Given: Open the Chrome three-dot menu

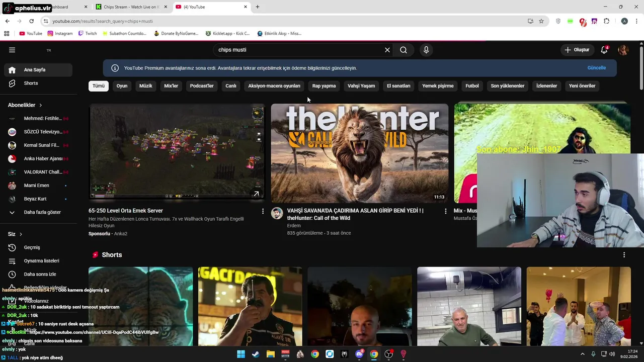Looking at the screenshot, I should (637, 21).
